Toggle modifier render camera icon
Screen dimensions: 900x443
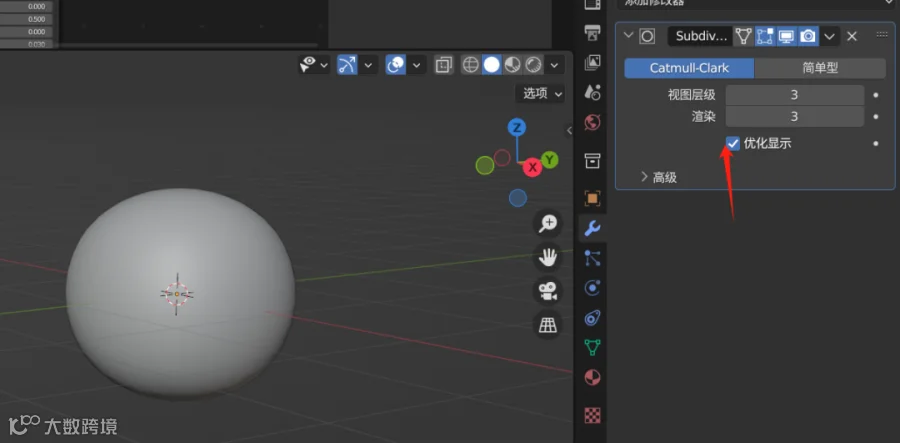click(x=808, y=37)
